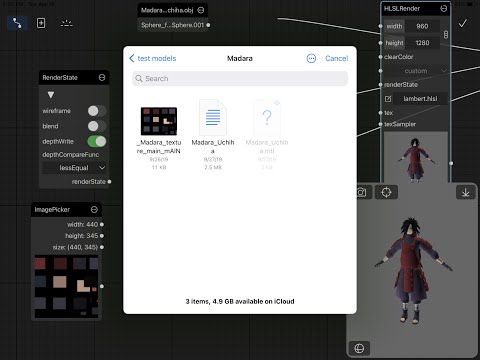
Task: Click the camera snapshot icon in preview
Action: point(362,192)
